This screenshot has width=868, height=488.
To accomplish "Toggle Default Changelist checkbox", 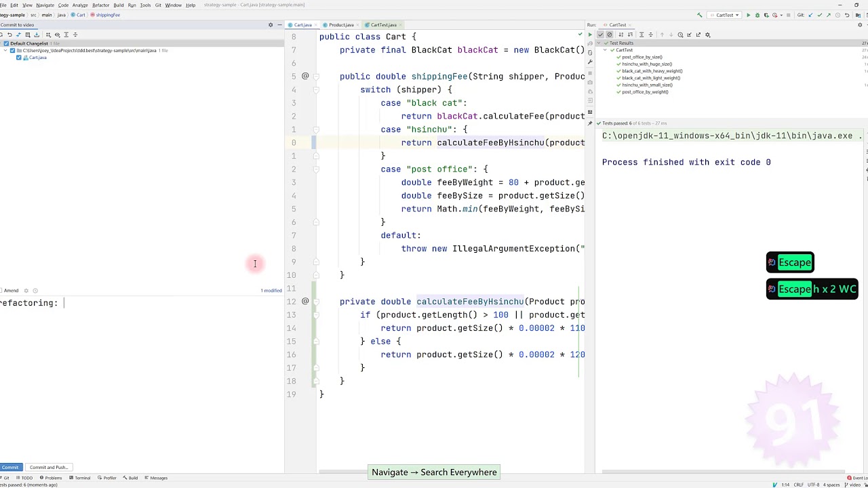I will tap(6, 43).
